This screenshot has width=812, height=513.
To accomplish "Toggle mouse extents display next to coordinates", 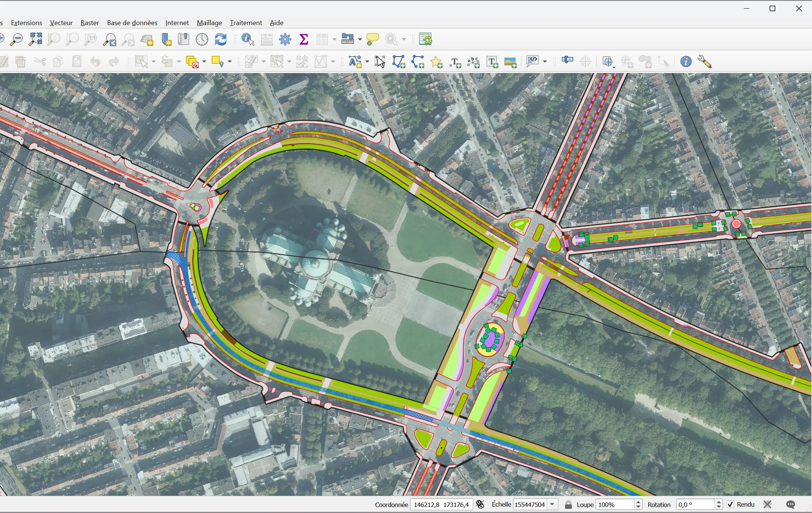I will [x=480, y=504].
